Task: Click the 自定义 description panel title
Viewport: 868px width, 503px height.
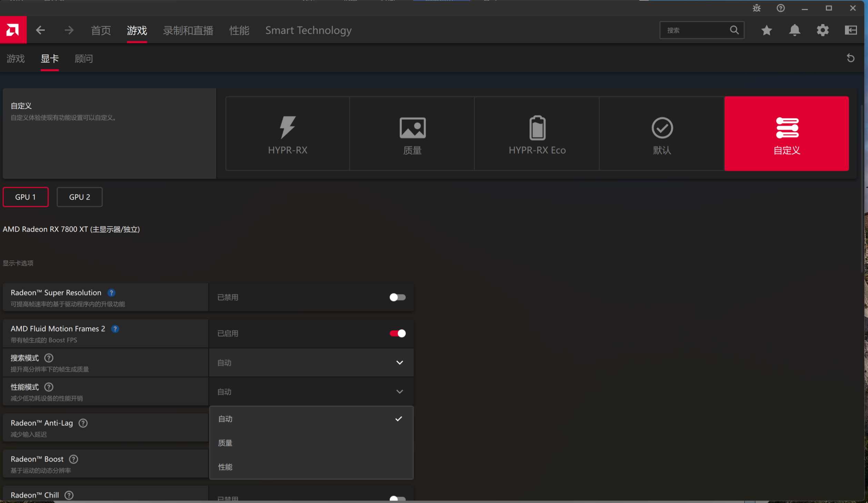Action: point(21,106)
